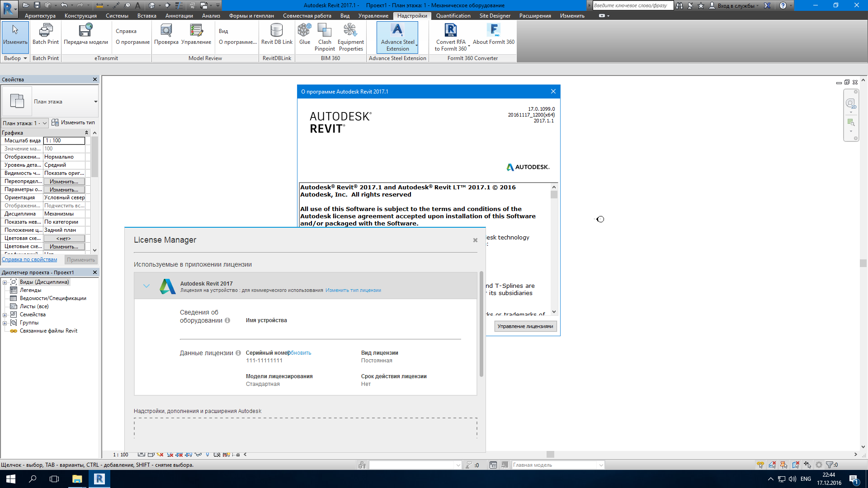Click the Properties panel scrollbar thumb
Viewport: 868px width, 488px height.
coord(94,156)
